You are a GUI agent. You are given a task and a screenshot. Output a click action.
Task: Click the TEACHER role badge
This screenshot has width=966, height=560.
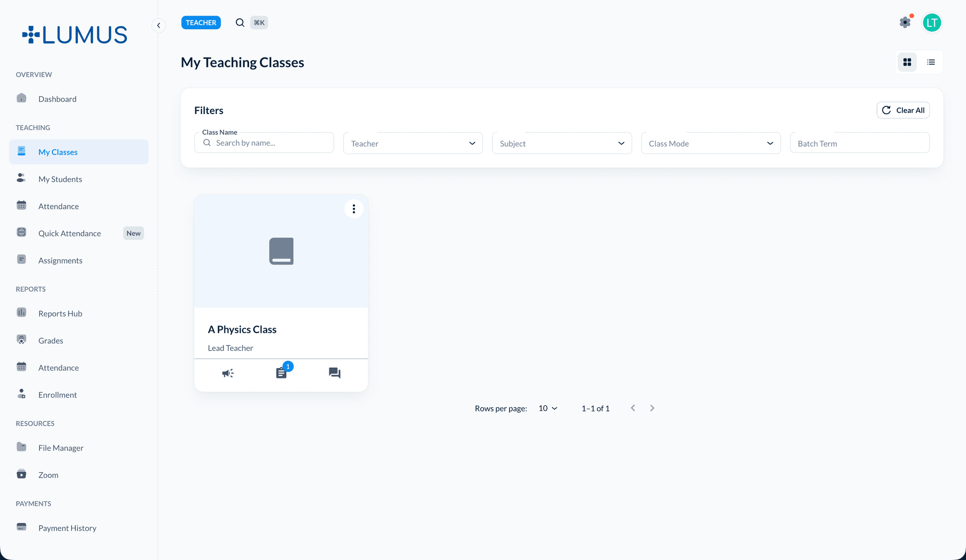(201, 23)
